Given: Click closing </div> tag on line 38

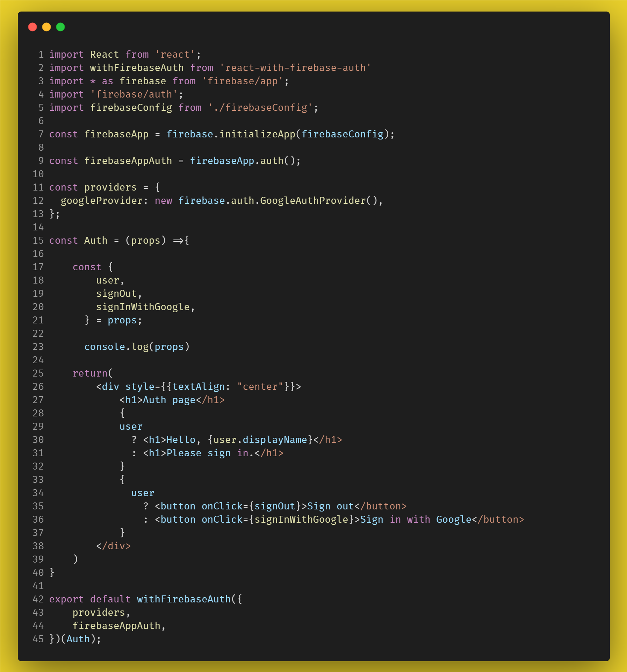Looking at the screenshot, I should pos(113,546).
